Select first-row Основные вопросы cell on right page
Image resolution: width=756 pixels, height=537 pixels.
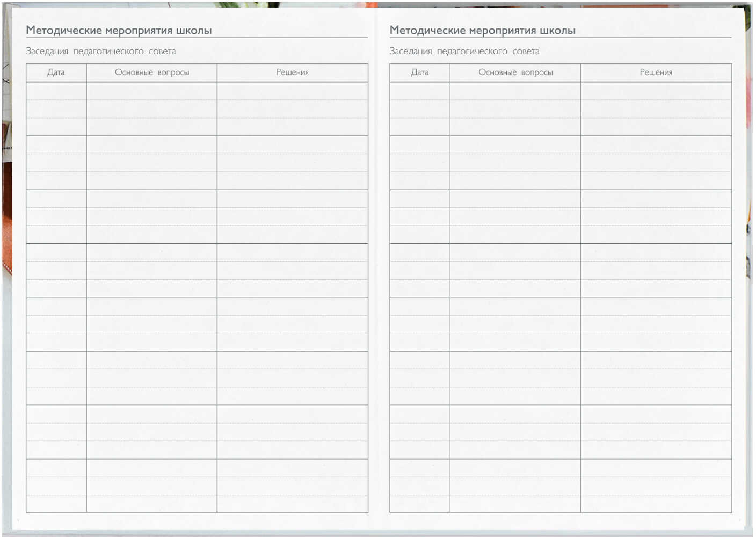click(515, 109)
